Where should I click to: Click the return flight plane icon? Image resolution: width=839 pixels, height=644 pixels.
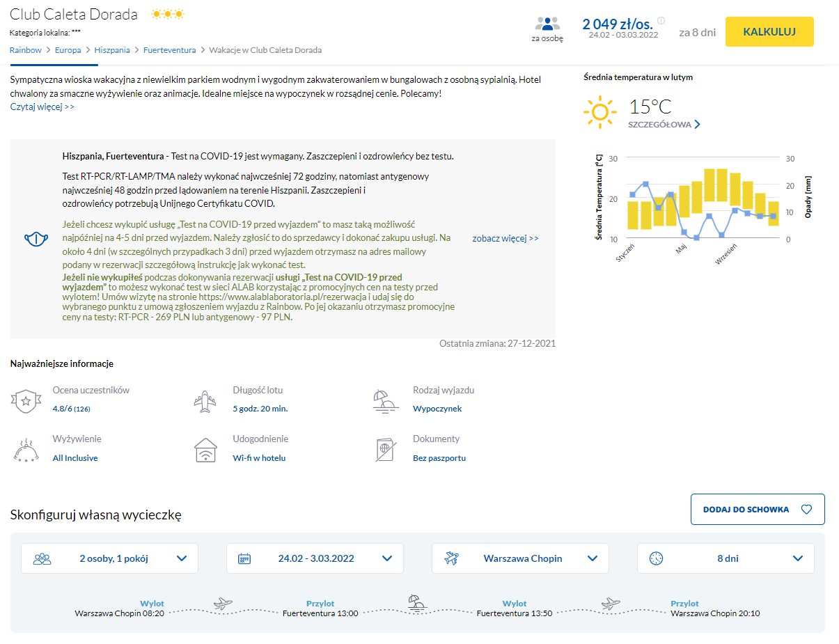tap(611, 603)
